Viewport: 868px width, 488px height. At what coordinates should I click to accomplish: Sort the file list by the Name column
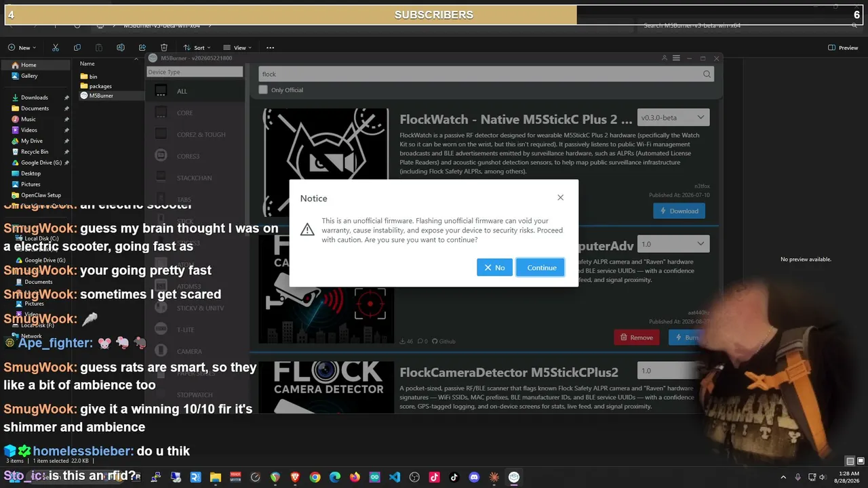tap(87, 64)
